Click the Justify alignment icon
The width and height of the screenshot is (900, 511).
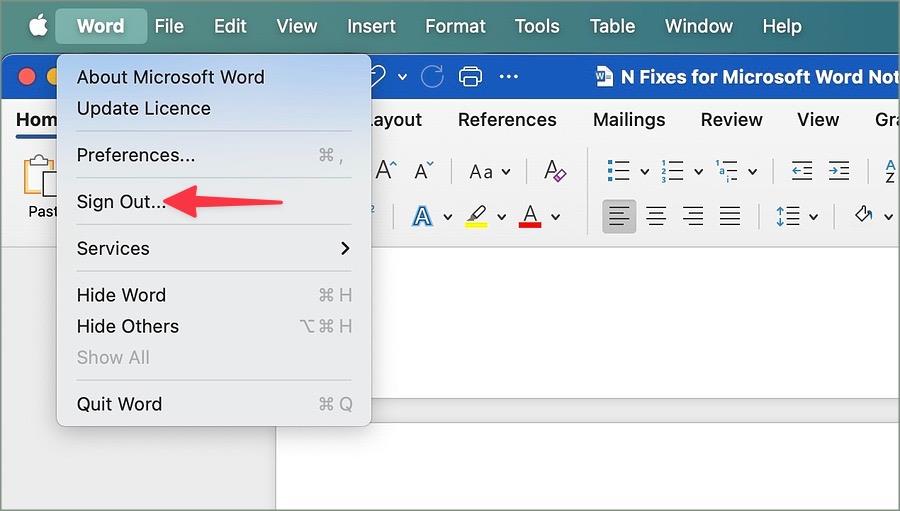click(x=730, y=216)
